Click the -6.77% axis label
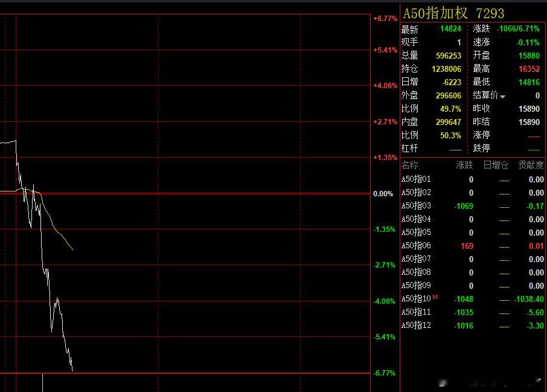The image size is (547, 392). point(384,373)
